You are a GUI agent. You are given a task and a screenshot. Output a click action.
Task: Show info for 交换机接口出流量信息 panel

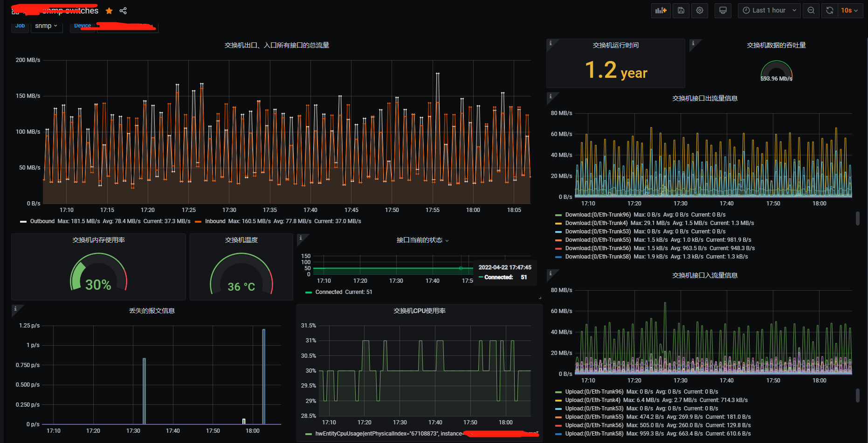[x=551, y=96]
